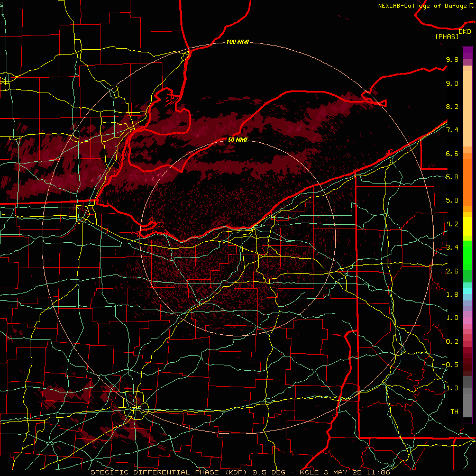The image size is (476, 476).
Task: Pick the pink band on the color bar
Action: 467,321
